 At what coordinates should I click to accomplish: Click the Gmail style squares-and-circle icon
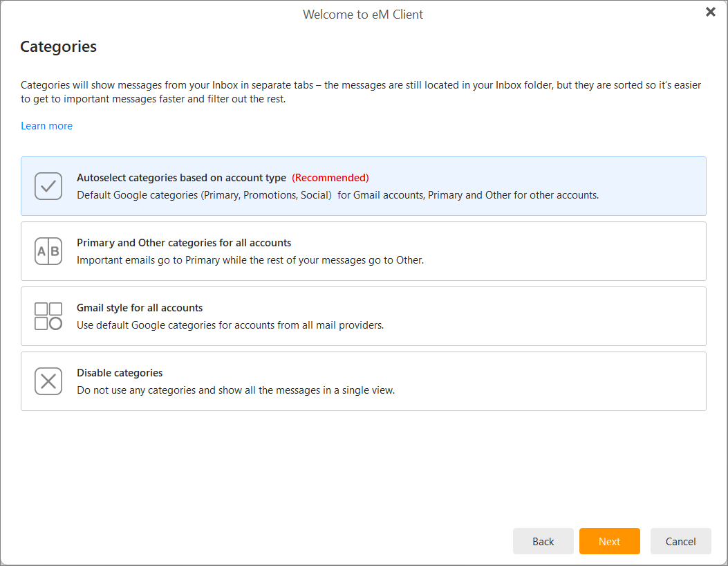tap(48, 316)
